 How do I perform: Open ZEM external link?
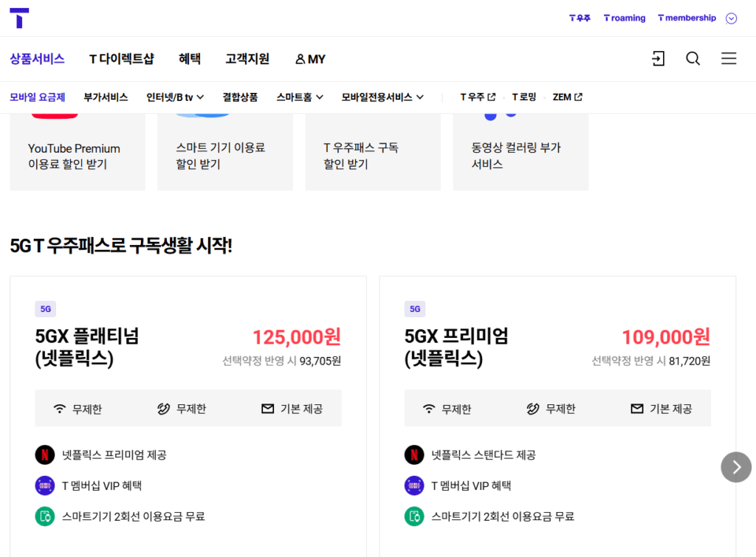click(568, 97)
